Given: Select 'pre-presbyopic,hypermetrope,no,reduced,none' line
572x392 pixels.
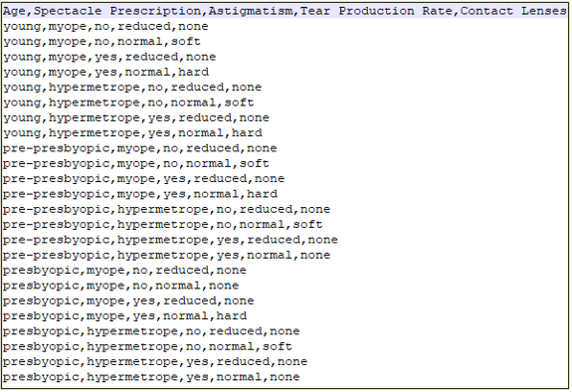Looking at the screenshot, I should [167, 210].
